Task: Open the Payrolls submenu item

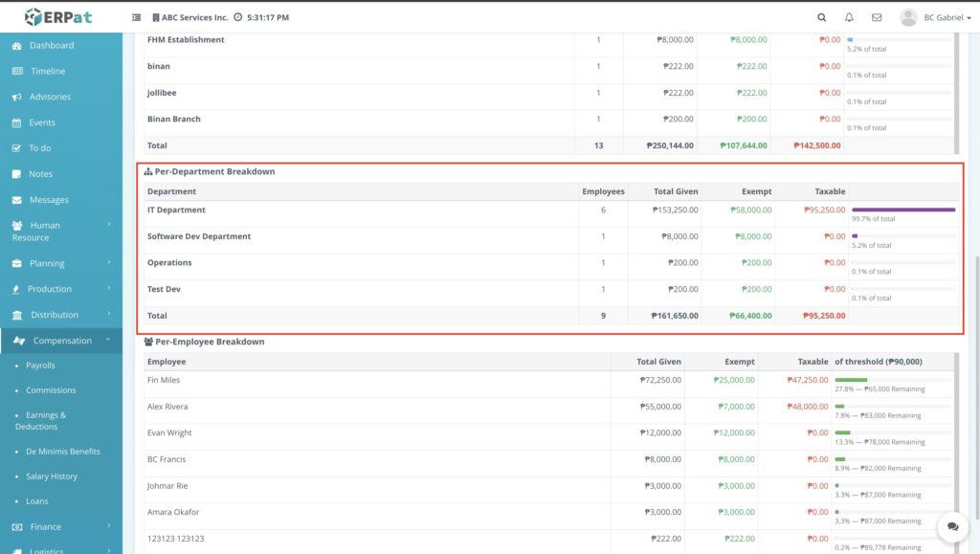Action: point(40,366)
